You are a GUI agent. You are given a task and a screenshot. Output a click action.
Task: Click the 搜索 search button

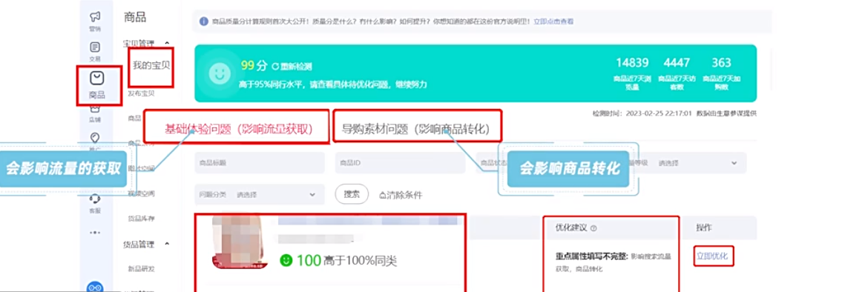[x=352, y=195]
